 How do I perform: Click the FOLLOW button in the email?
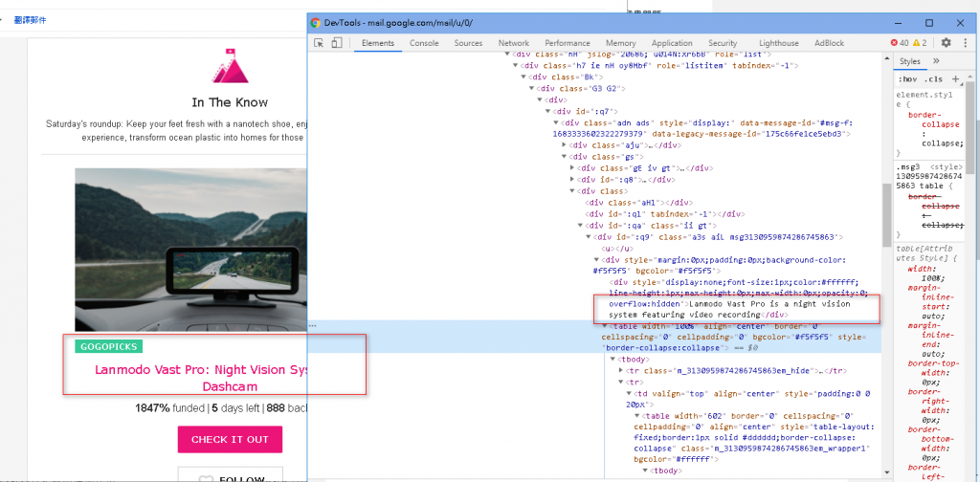(230, 474)
